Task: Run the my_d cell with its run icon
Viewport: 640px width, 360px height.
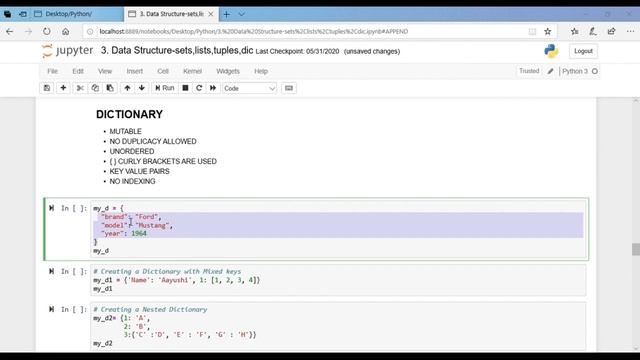Action: (51, 208)
